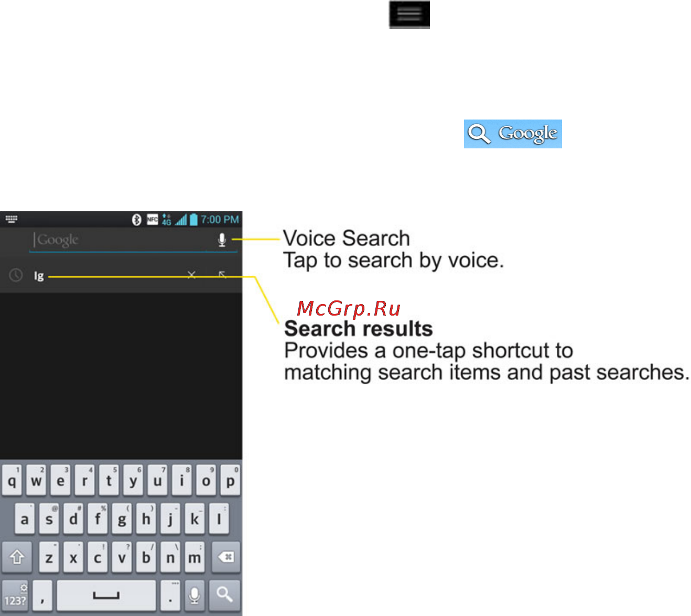
Task: Tap the y key
Action: (133, 480)
